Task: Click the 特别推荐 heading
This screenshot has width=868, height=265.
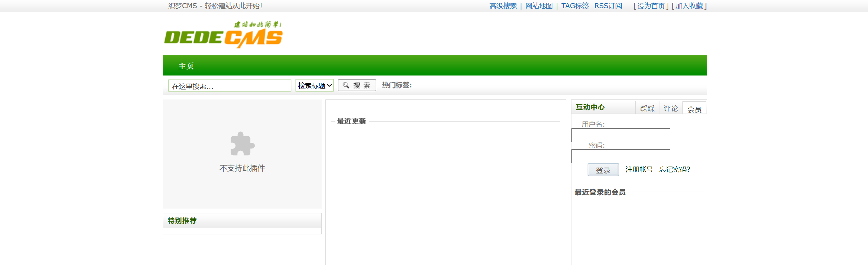Action: [x=182, y=221]
